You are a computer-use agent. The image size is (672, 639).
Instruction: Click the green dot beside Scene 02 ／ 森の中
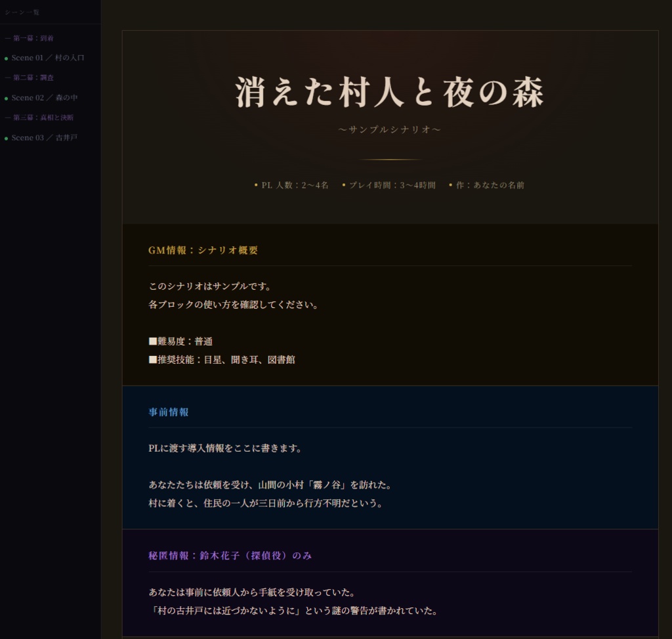point(7,98)
